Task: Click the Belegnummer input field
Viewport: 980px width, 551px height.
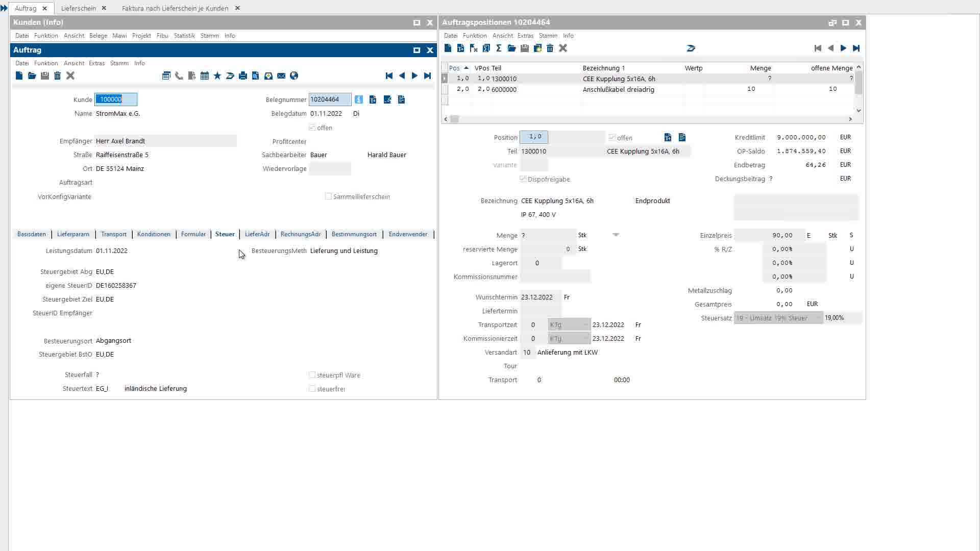Action: point(330,99)
